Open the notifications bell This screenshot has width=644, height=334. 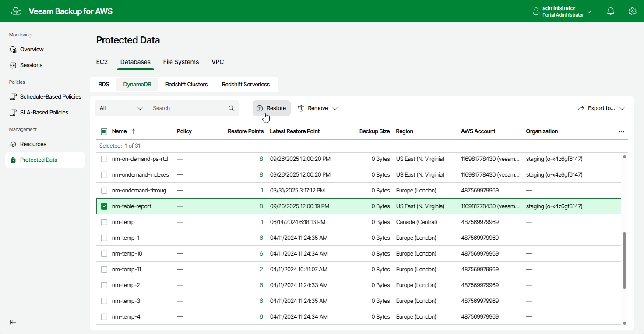click(x=611, y=11)
